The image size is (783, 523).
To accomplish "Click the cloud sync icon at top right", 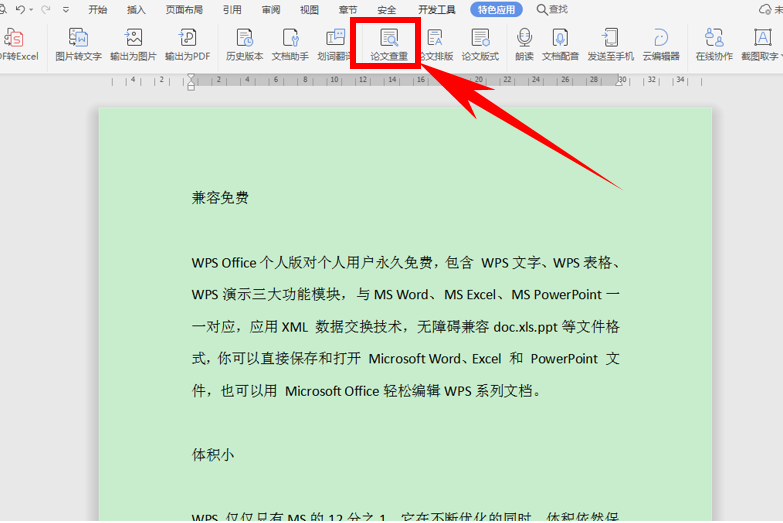I will coord(765,9).
